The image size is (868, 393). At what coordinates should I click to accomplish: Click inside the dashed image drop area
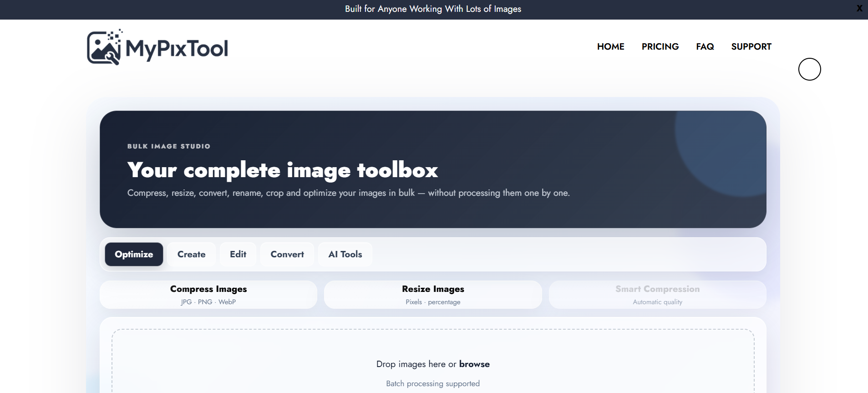[433, 361]
